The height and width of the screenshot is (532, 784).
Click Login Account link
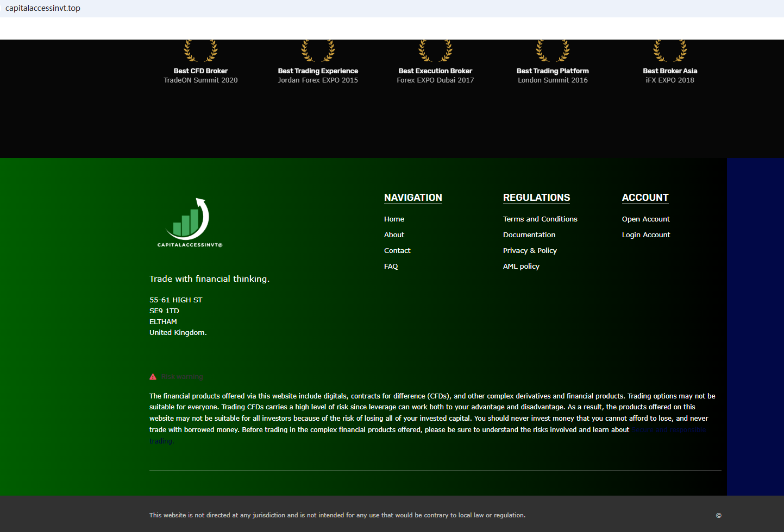coord(646,235)
